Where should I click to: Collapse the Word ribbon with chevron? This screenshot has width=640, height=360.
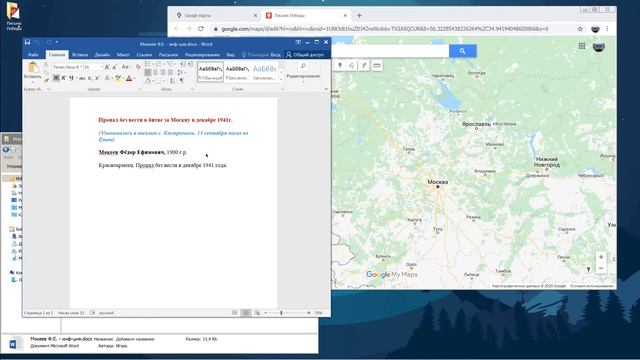coord(326,89)
